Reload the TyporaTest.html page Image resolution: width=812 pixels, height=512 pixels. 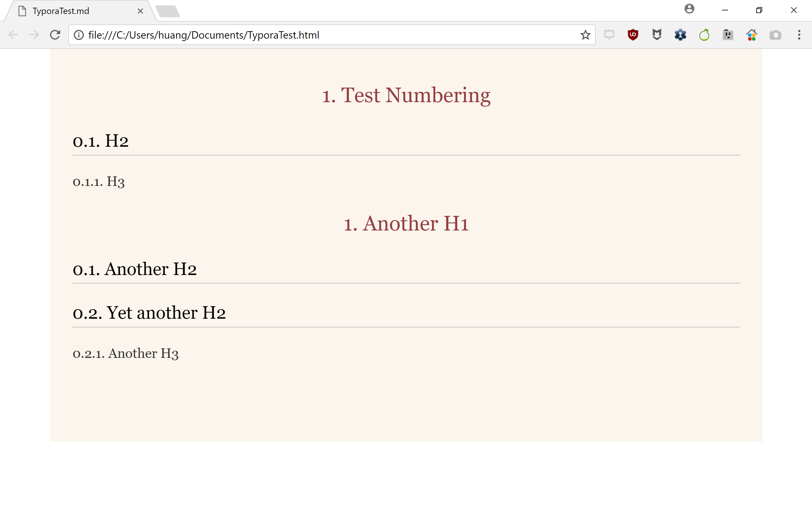55,35
